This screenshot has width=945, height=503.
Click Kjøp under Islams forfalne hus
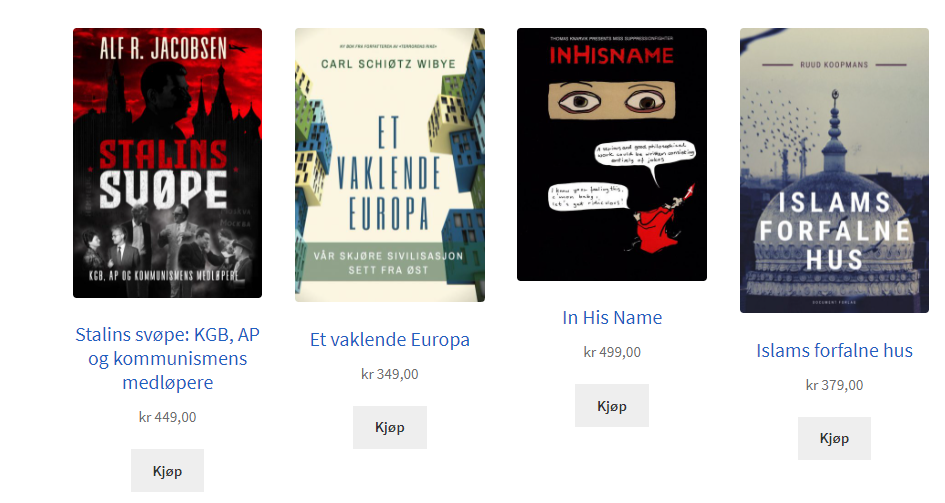[x=834, y=438]
